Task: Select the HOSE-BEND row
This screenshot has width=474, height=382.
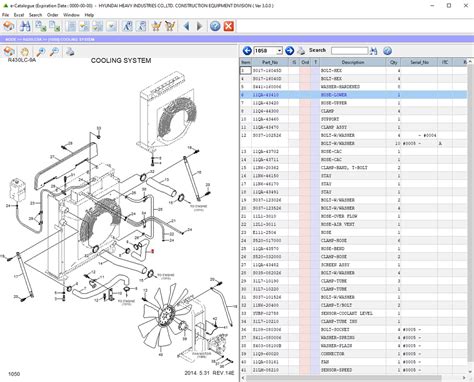Action: click(354, 249)
